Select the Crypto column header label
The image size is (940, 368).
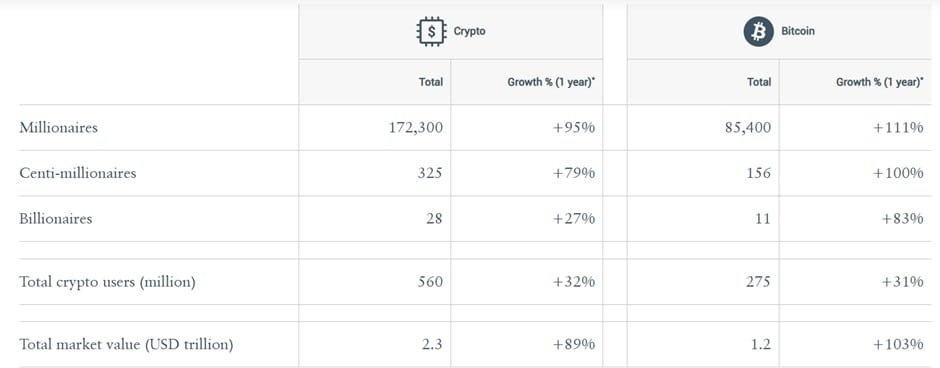click(469, 32)
